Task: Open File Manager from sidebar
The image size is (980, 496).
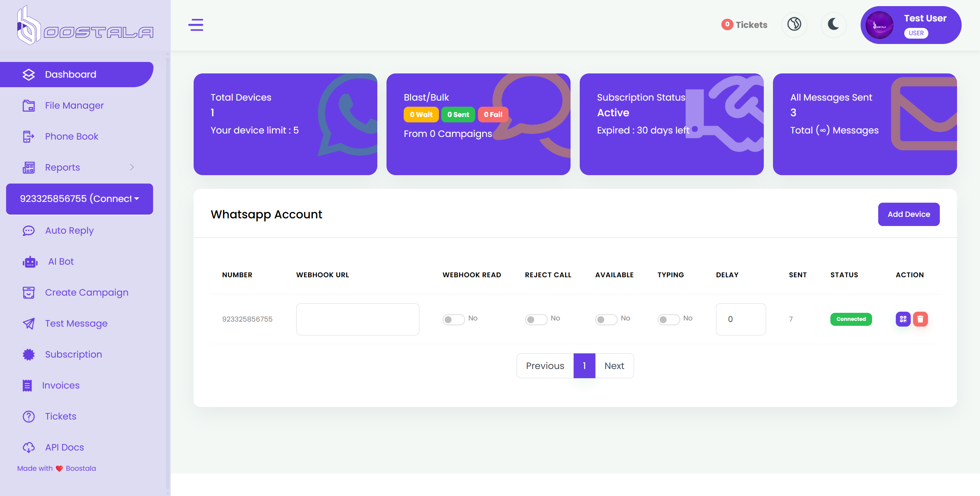Action: click(74, 106)
